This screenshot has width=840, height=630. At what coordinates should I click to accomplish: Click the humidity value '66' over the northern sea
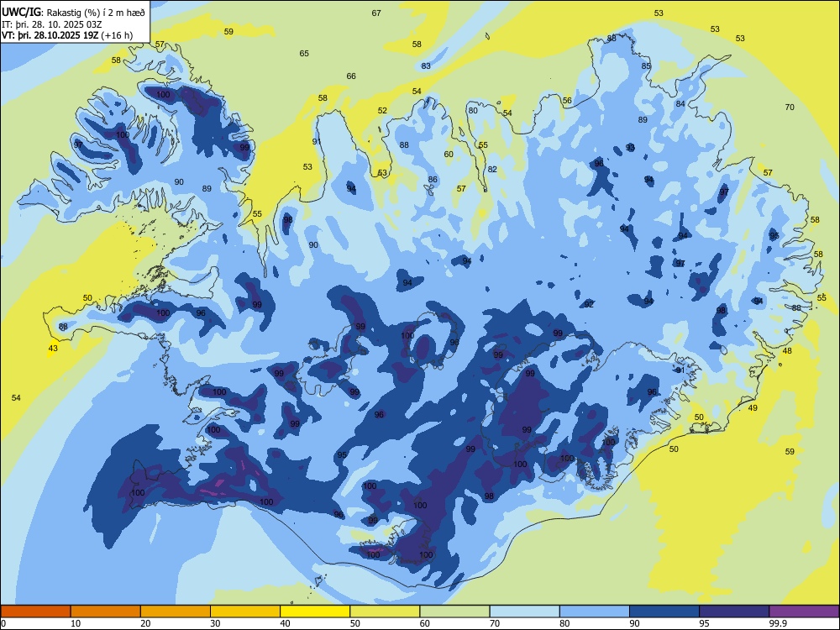[x=351, y=76]
